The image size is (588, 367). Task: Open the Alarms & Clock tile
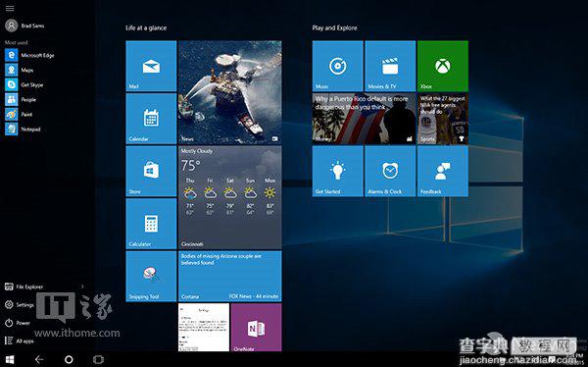pos(390,172)
